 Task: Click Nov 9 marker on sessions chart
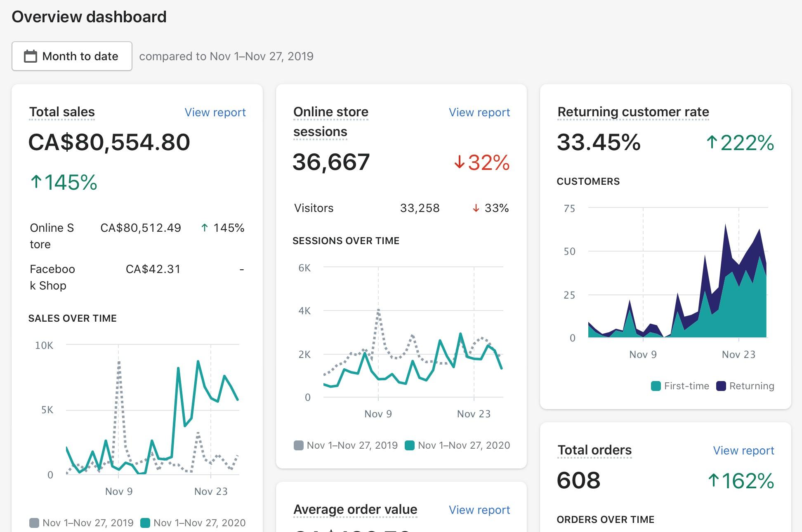(x=378, y=414)
